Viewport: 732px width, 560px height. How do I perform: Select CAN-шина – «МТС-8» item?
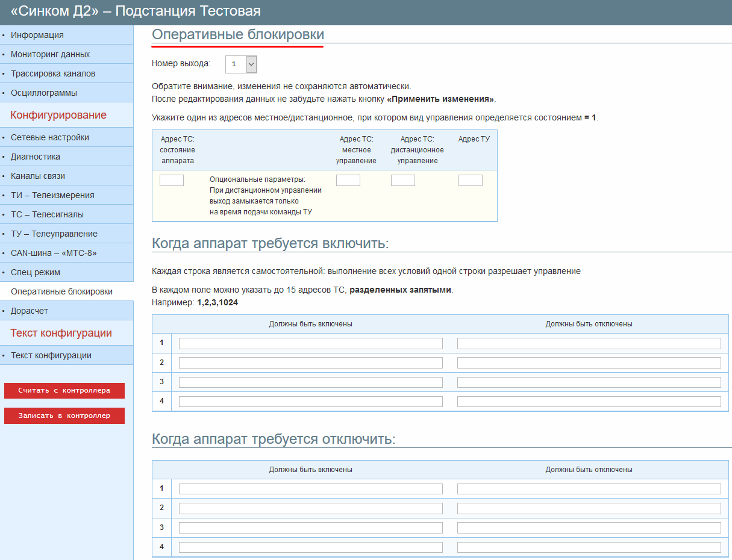(x=54, y=253)
